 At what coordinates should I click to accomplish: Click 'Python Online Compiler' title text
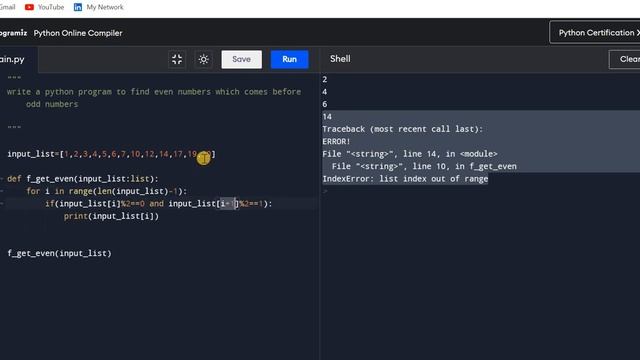pyautogui.click(x=78, y=33)
